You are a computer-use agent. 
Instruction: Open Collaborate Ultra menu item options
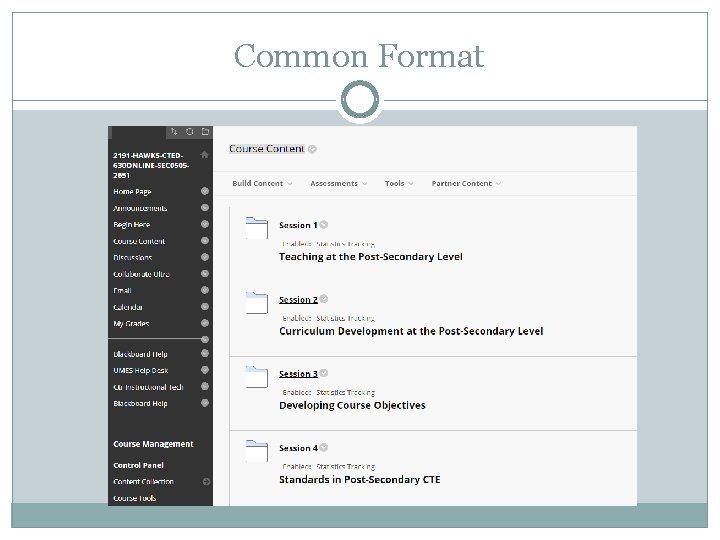point(205,274)
